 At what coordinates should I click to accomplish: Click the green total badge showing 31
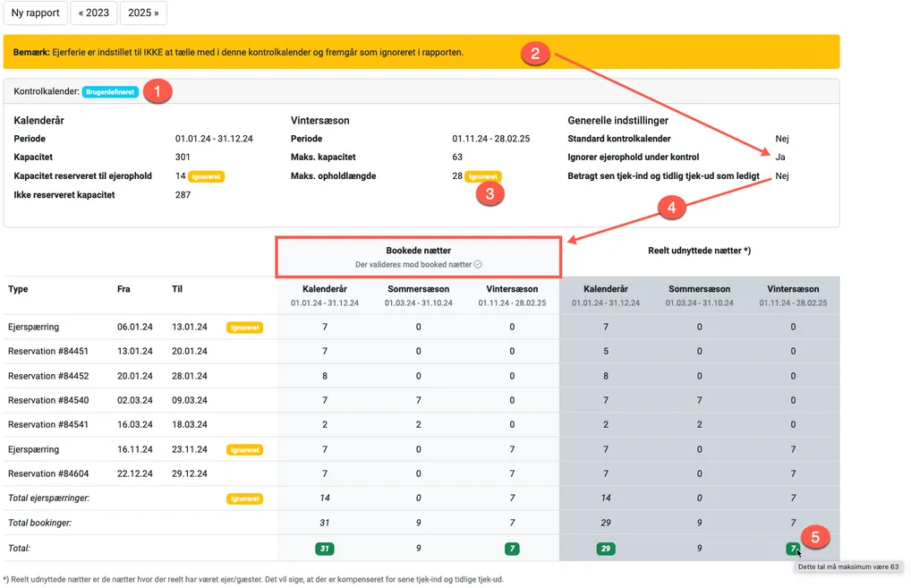coord(324,548)
